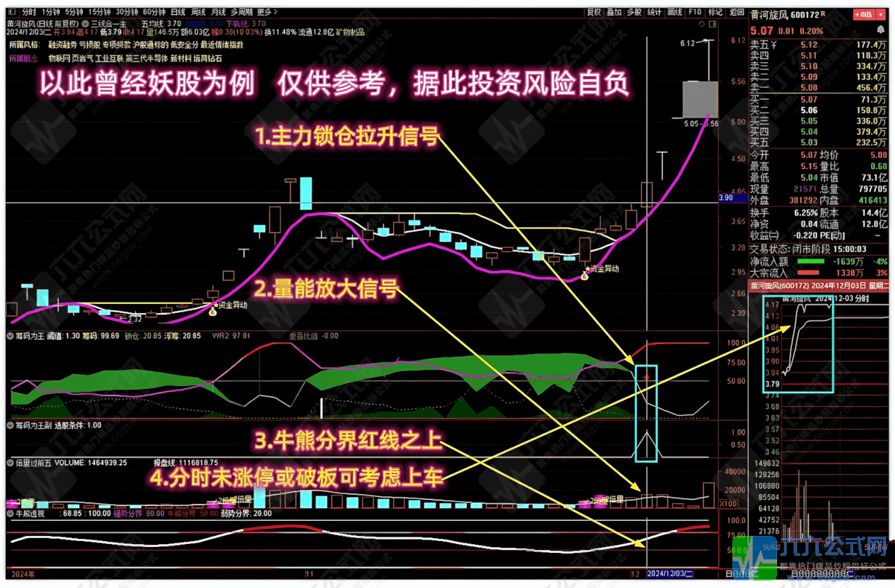Open the dropdown arrow beside 加自选 button
Image resolution: width=895 pixels, height=588 pixels.
tap(881, 14)
